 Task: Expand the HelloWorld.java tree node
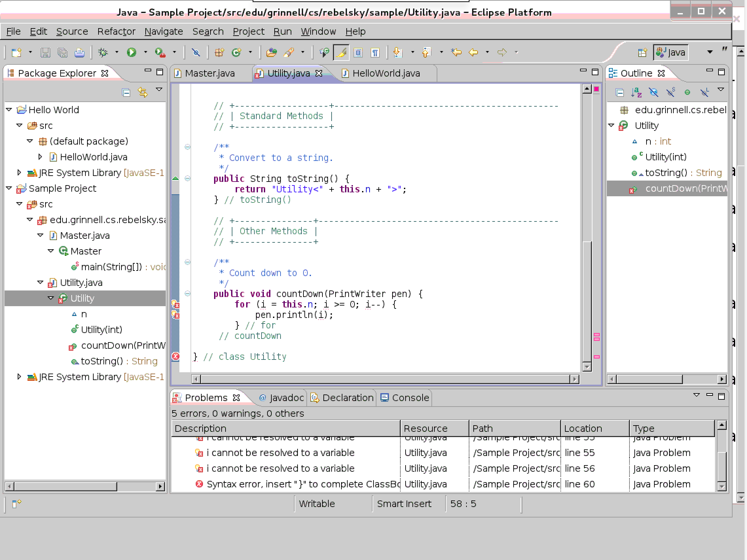pos(40,157)
